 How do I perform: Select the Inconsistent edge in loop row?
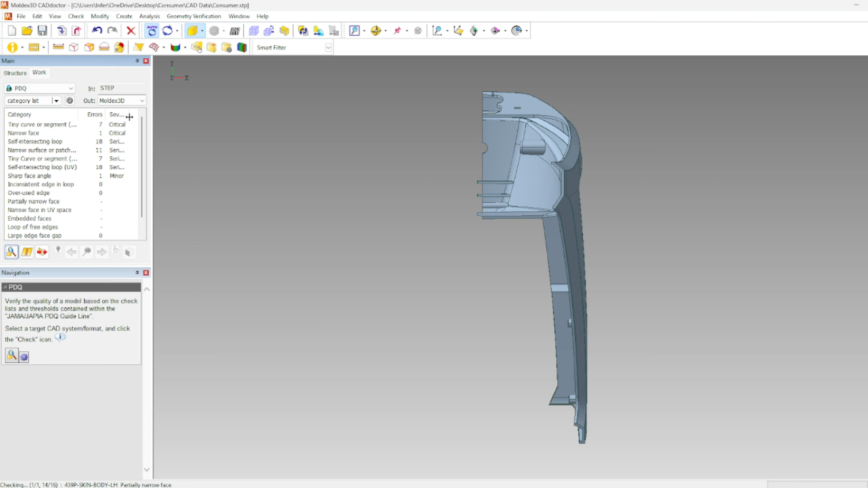pos(72,184)
